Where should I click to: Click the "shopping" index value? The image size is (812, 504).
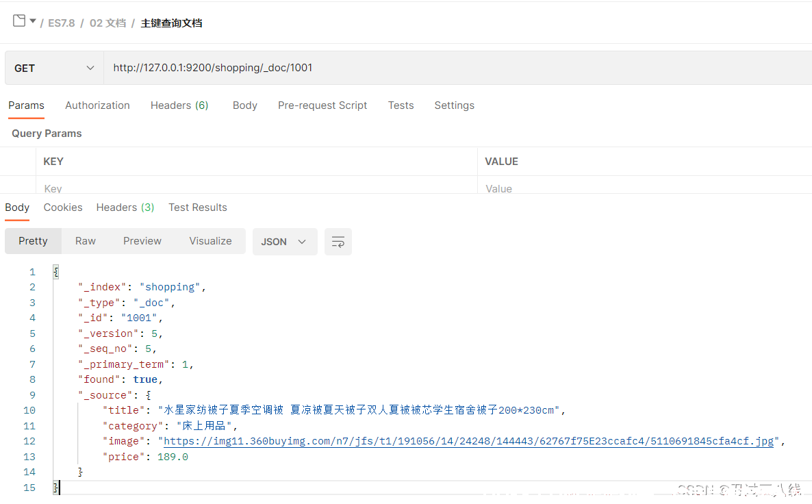click(x=170, y=288)
